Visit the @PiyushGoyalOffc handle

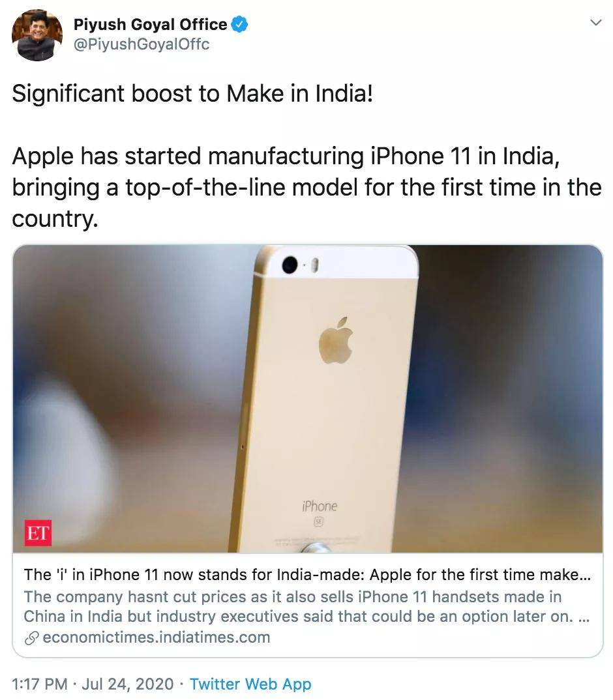[x=142, y=44]
